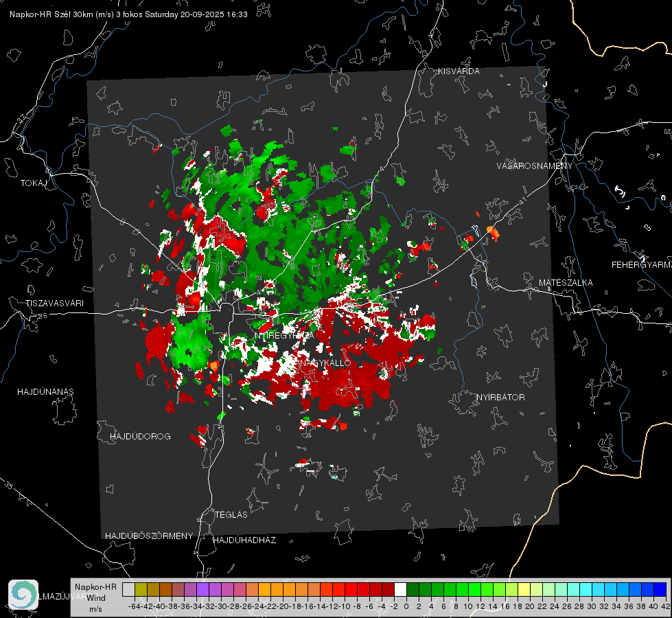
Task: Click the Napkor-HR legend title
Action: tap(95, 587)
